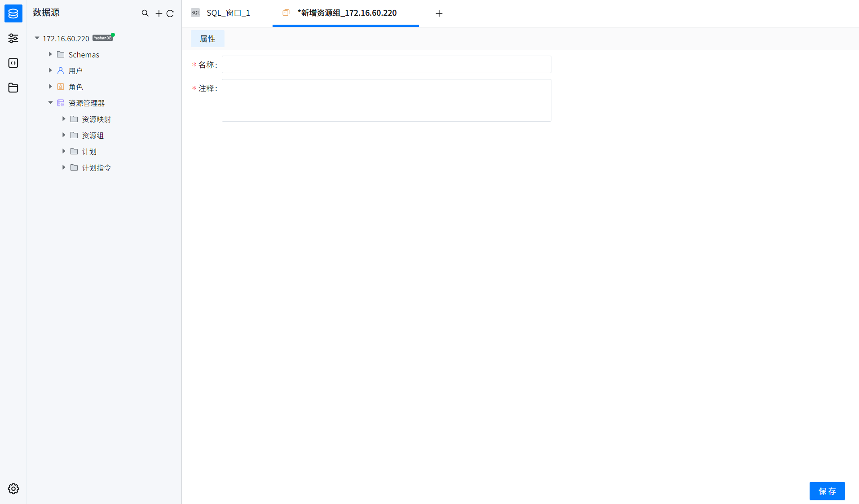Focus the 注释 text area
The height and width of the screenshot is (504, 859).
pos(386,100)
